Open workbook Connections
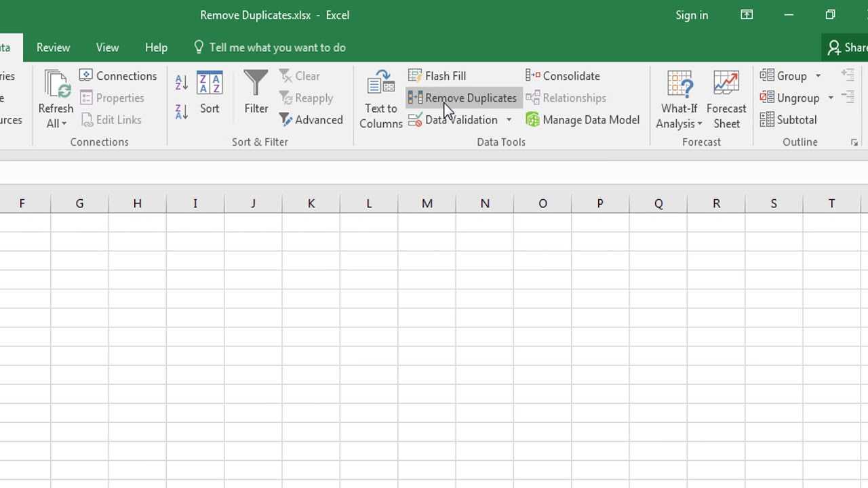This screenshot has height=488, width=868. click(118, 76)
